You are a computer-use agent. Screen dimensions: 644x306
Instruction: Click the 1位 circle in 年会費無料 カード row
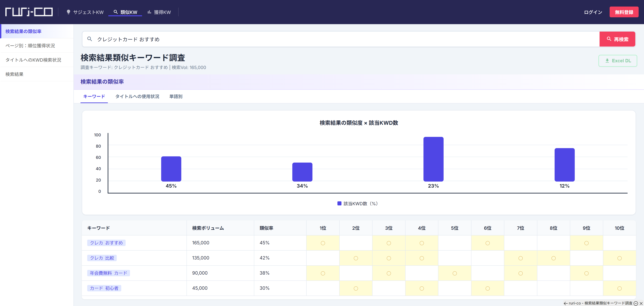point(323,273)
